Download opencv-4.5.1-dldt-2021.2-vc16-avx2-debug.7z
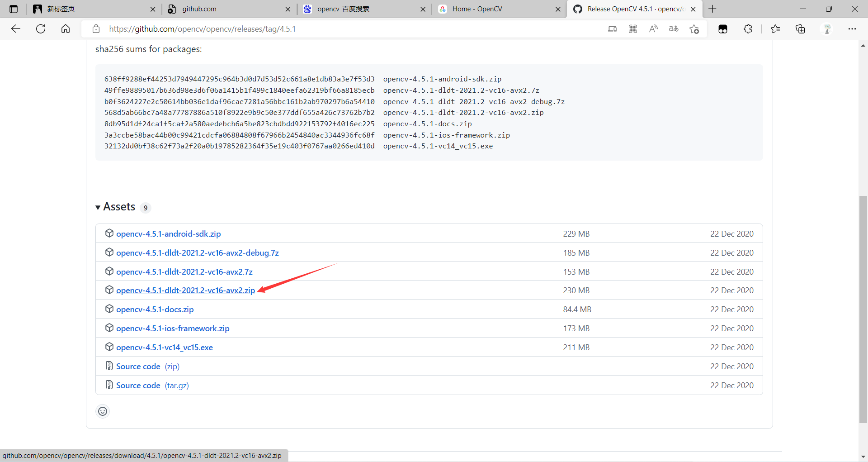868x462 pixels. pos(198,253)
